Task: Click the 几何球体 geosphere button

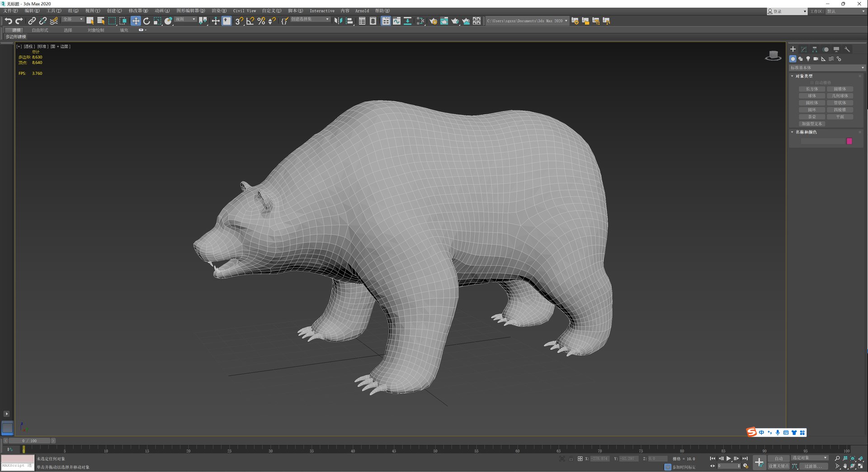Action: 840,96
